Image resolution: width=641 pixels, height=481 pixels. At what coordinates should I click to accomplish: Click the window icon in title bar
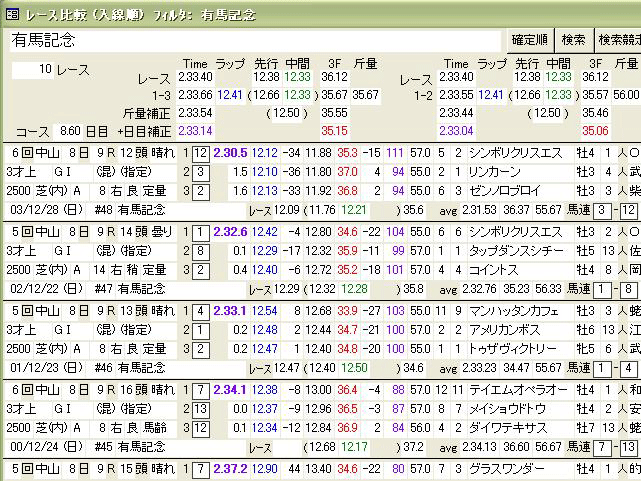tap(12, 15)
